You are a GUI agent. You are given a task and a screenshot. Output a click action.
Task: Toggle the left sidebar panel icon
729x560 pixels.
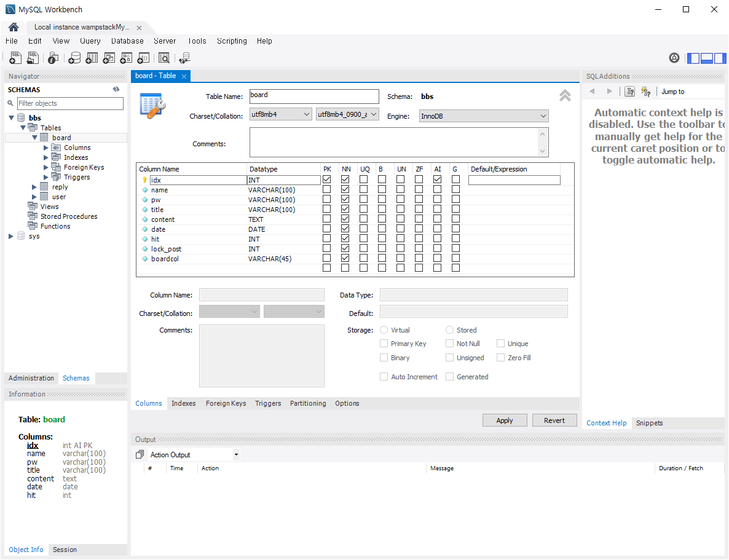693,58
